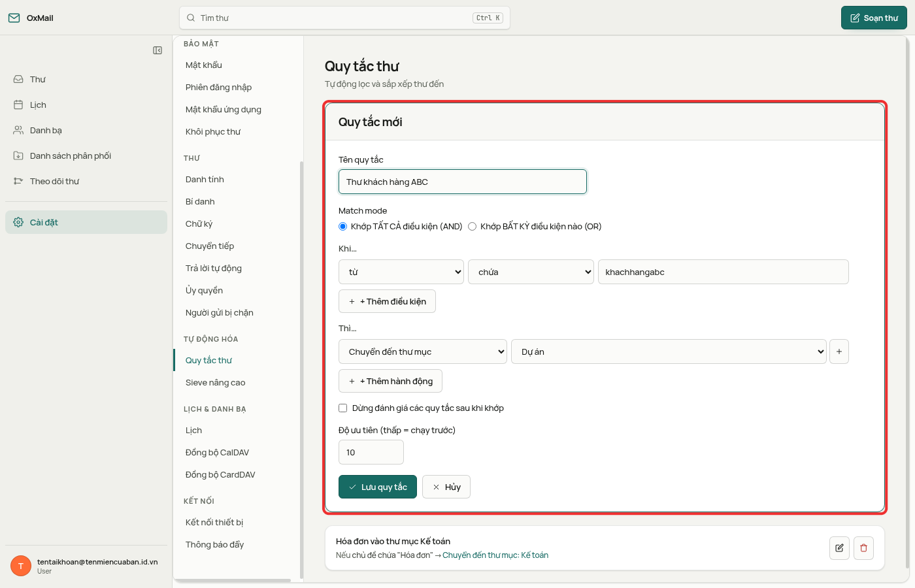This screenshot has width=915, height=588.
Task: Click Hủy cancel button
Action: [446, 487]
